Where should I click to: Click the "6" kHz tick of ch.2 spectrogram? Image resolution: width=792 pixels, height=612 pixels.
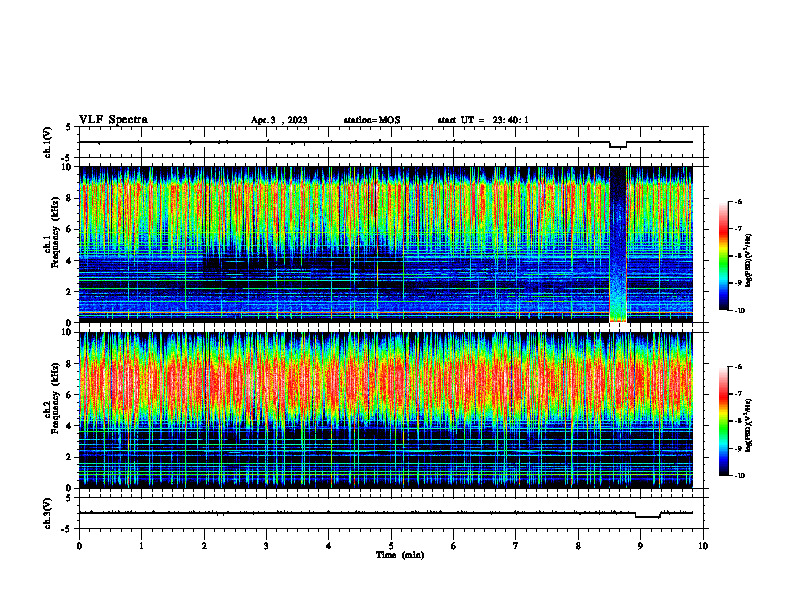point(70,395)
